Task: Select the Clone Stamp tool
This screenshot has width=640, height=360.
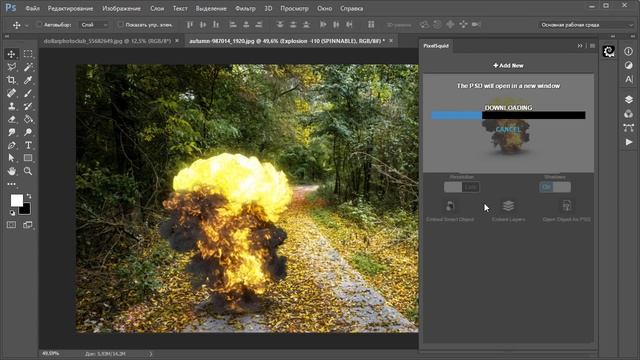Action: [x=11, y=106]
